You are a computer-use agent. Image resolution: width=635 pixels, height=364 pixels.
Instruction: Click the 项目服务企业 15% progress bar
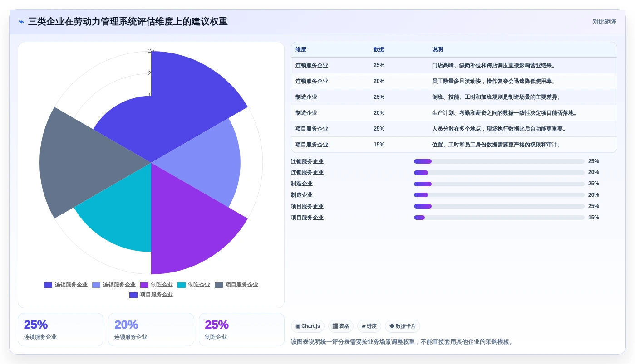click(499, 218)
